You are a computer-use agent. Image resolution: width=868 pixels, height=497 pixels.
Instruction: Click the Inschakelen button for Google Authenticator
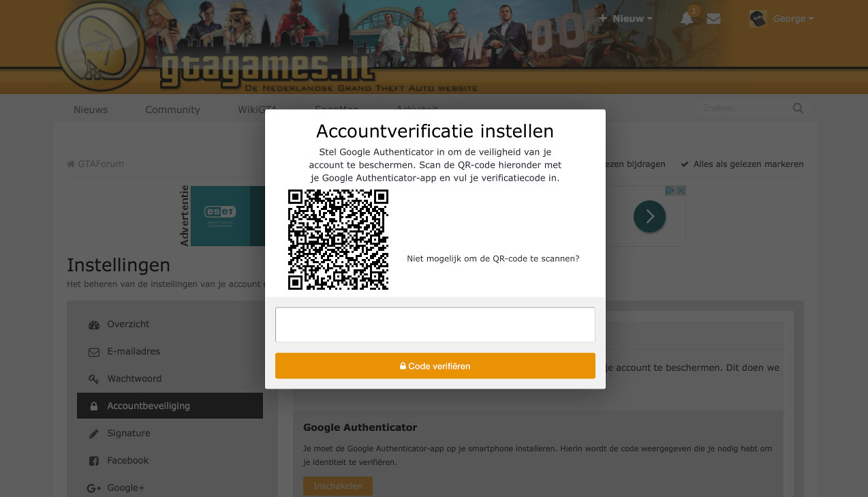pyautogui.click(x=338, y=486)
